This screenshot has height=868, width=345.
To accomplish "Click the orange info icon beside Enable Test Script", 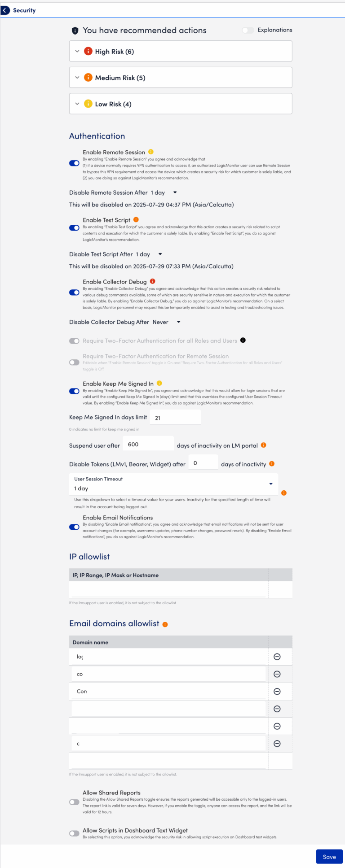I will 136,220.
